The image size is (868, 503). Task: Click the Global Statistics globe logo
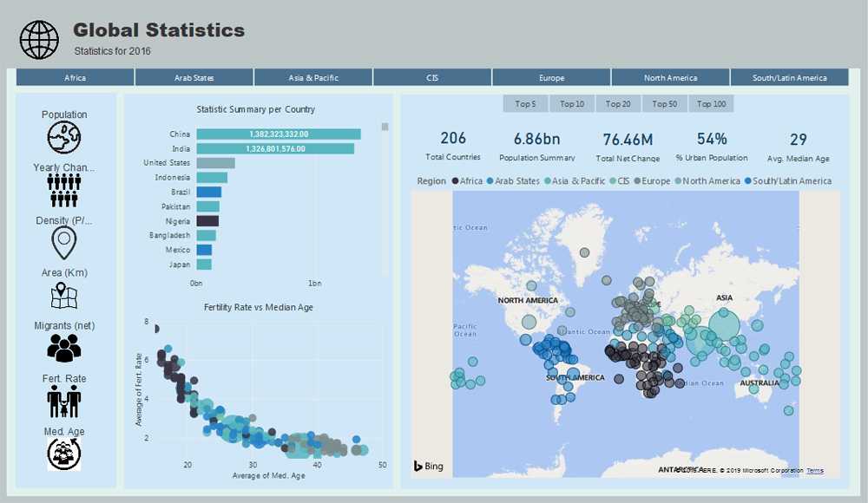click(38, 38)
